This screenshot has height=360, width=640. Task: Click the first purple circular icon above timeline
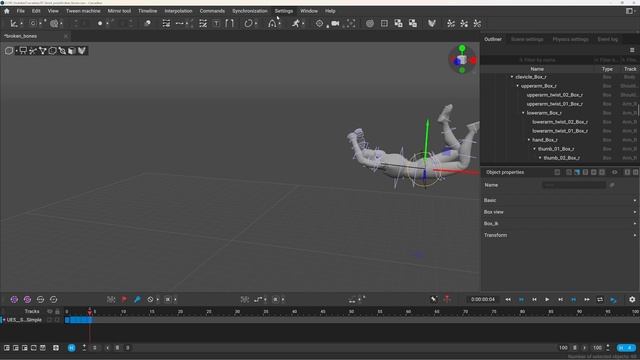(x=14, y=300)
